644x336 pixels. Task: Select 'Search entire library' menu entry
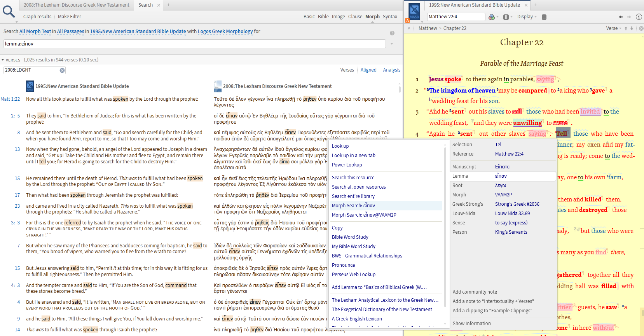[353, 196]
